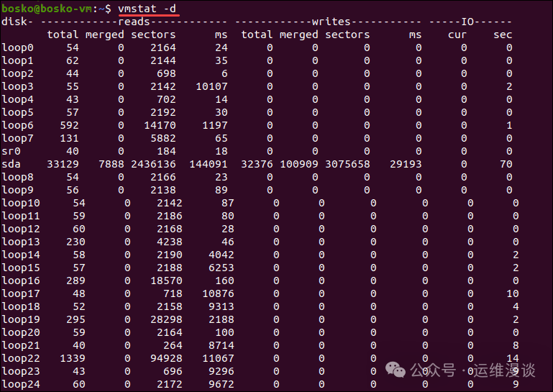Click sr0 sectors value 184
Image resolution: width=553 pixels, height=392 pixels.
coord(166,151)
